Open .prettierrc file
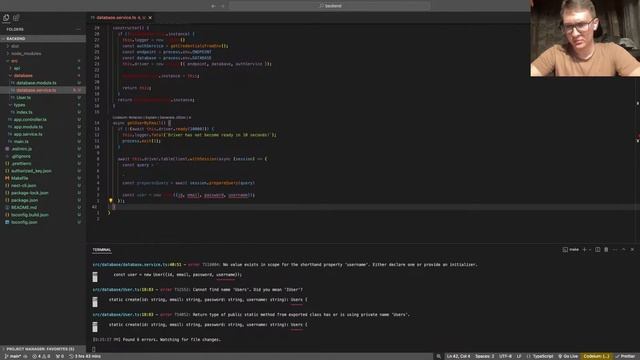The width and height of the screenshot is (640, 360). [21, 163]
